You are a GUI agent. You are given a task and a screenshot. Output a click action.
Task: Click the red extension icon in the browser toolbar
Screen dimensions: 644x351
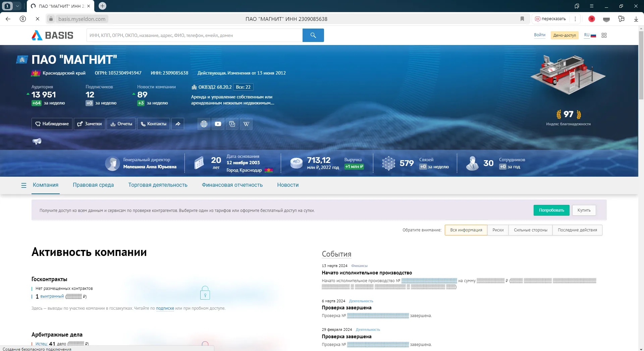click(592, 19)
